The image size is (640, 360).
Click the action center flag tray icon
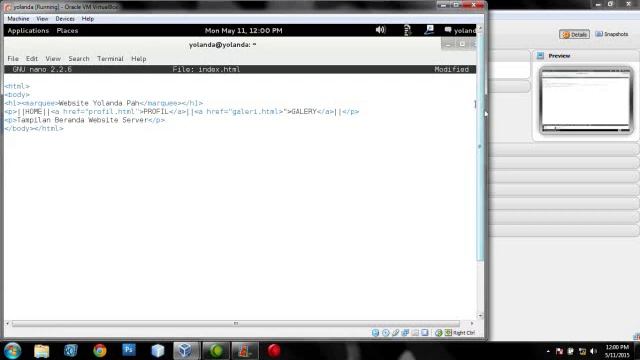click(x=560, y=351)
